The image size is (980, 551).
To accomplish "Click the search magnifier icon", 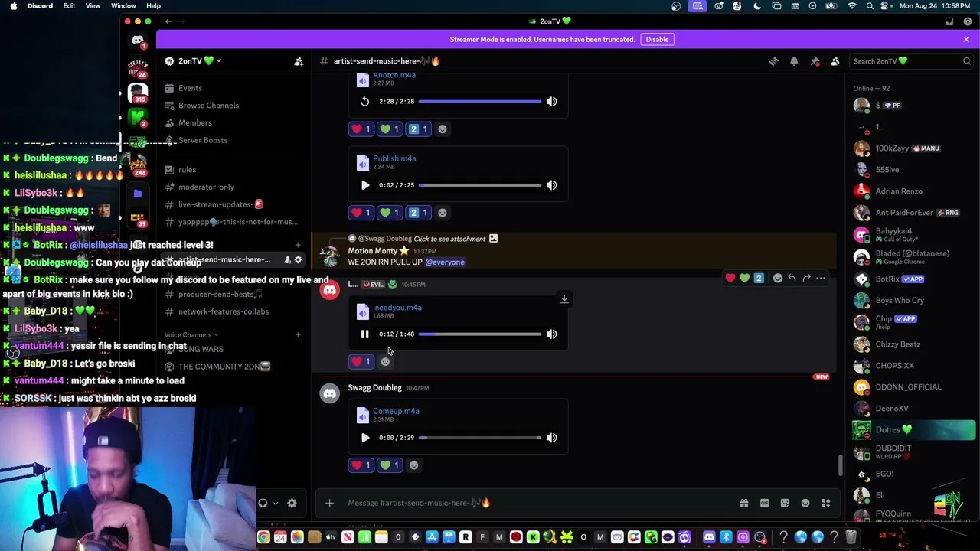I will 967,61.
